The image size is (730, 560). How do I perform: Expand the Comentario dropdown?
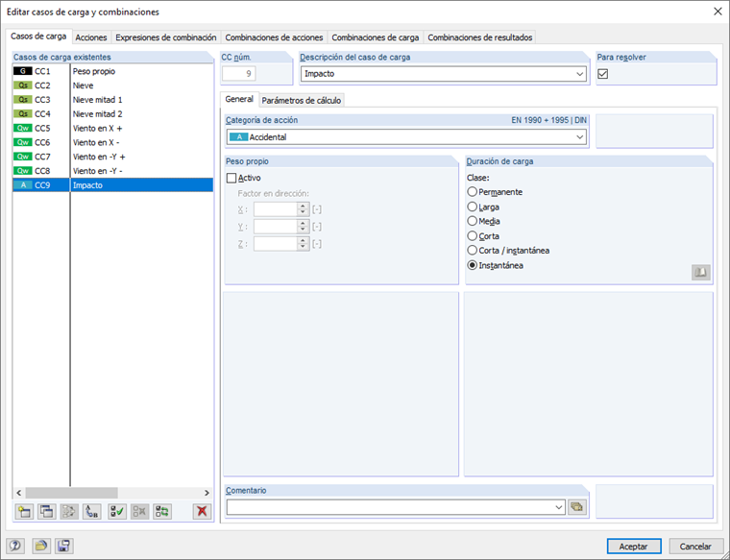click(x=559, y=507)
